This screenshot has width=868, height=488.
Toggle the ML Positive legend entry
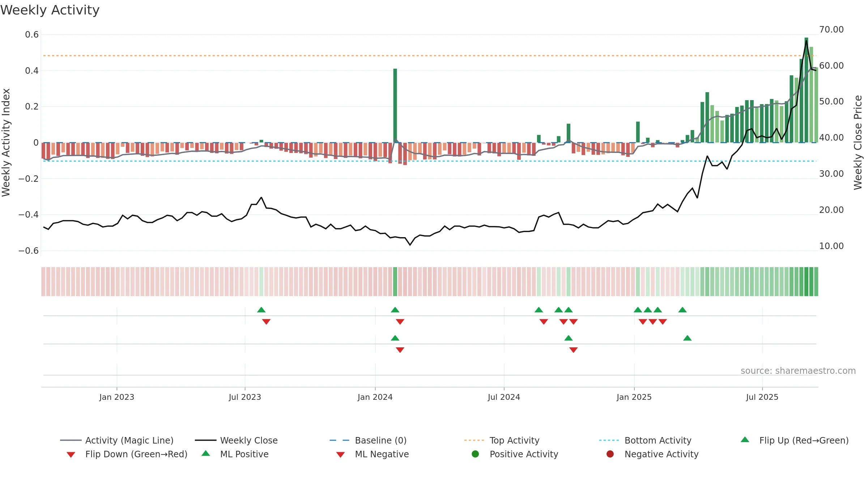(235, 454)
